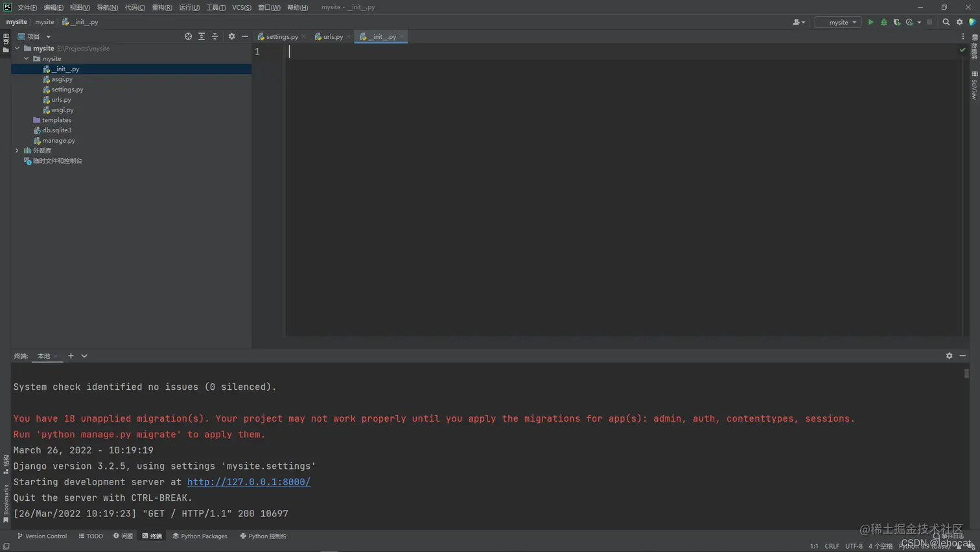The image size is (980, 552).
Task: Click the locate-opened-file target icon in the project panel
Action: [188, 36]
